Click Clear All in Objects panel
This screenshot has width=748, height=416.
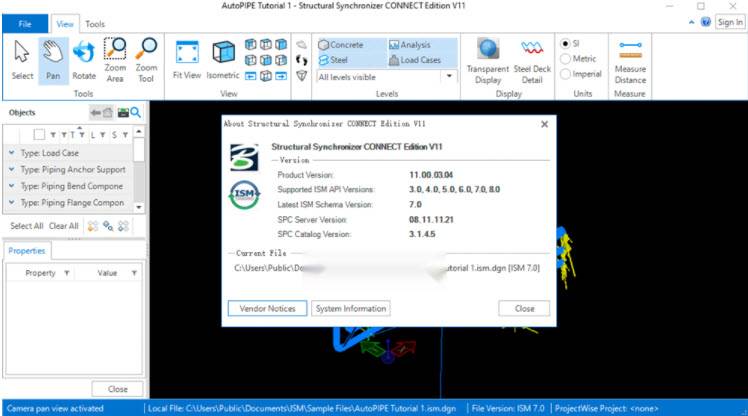tap(63, 226)
